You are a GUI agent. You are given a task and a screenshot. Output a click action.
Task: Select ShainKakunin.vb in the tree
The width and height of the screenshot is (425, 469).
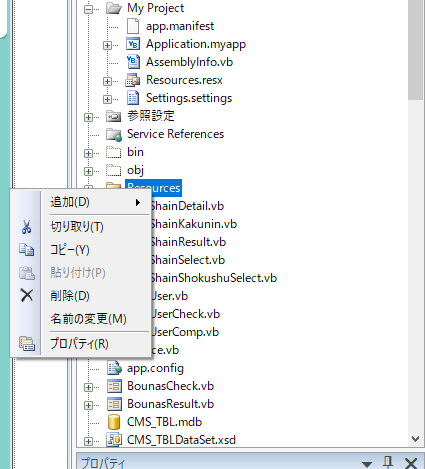193,224
